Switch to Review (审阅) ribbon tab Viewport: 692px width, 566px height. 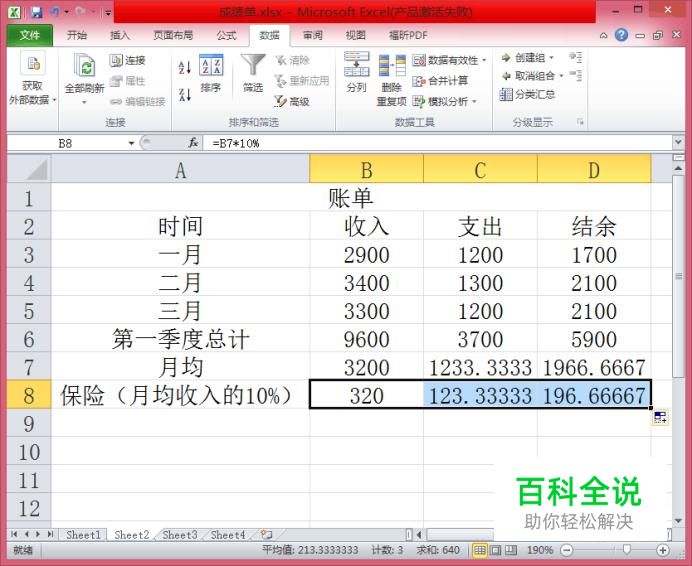pyautogui.click(x=312, y=35)
